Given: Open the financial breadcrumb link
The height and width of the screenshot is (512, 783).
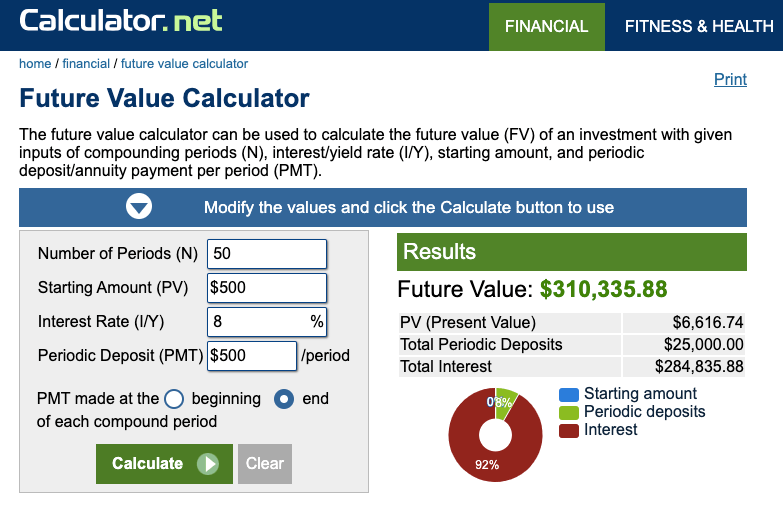Looking at the screenshot, I should click(x=86, y=63).
